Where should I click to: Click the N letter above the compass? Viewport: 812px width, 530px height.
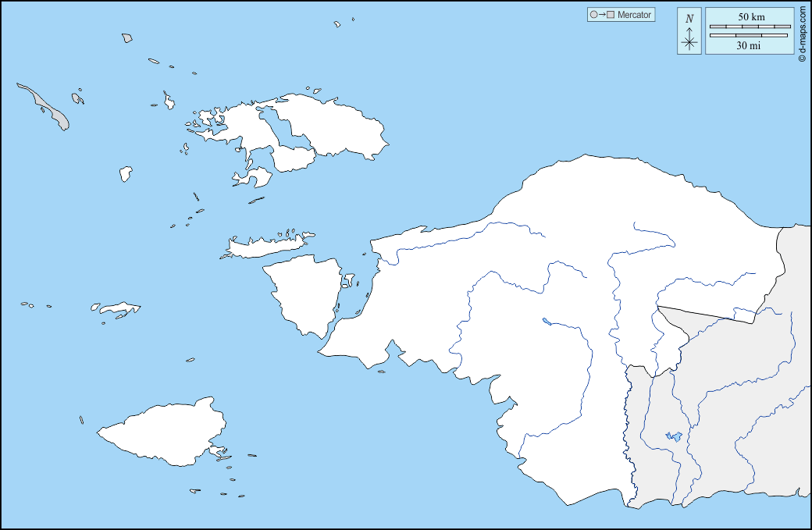coord(689,19)
